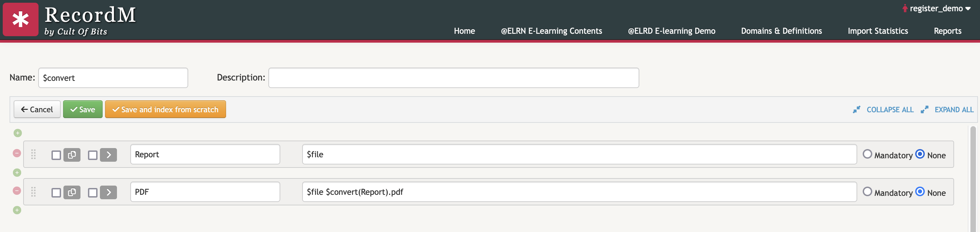
Task: Expand the PDF field details chevron
Action: coord(108,192)
